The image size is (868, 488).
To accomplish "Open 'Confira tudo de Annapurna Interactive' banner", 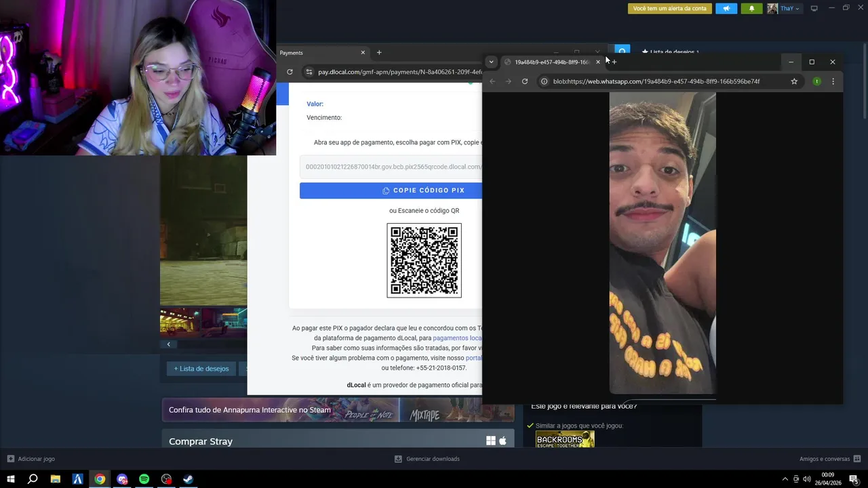I will pyautogui.click(x=338, y=410).
